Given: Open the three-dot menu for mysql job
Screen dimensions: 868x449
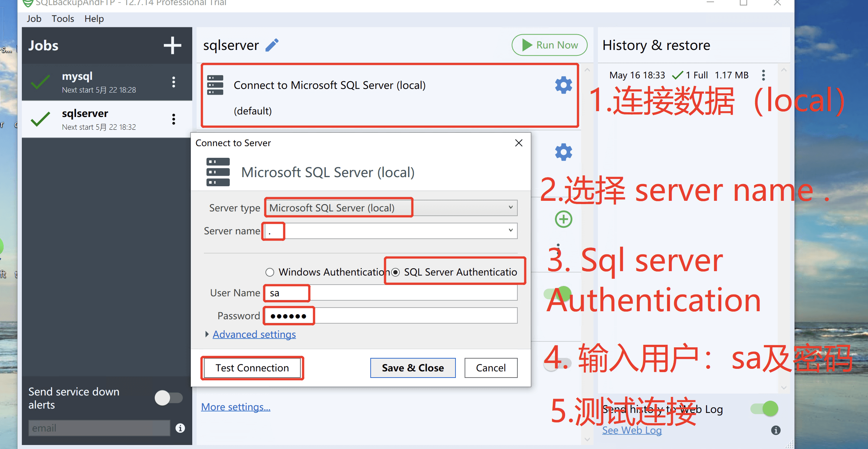Looking at the screenshot, I should [174, 82].
